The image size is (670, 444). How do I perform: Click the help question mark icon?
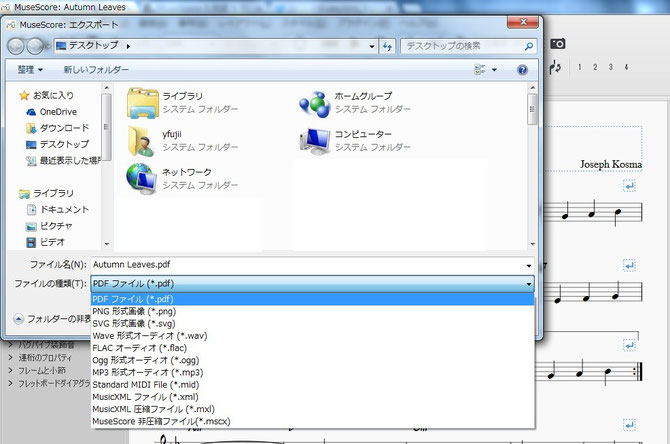[522, 70]
